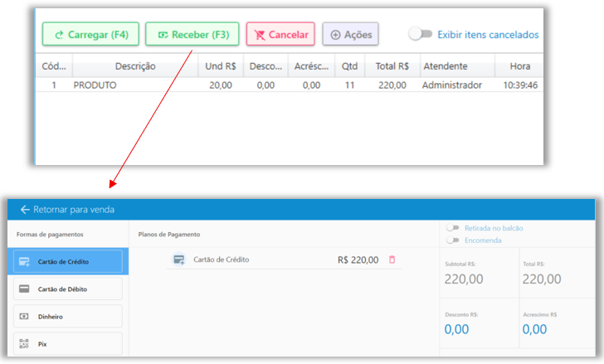Select Dinheiro payment method
604x364 pixels.
click(68, 317)
